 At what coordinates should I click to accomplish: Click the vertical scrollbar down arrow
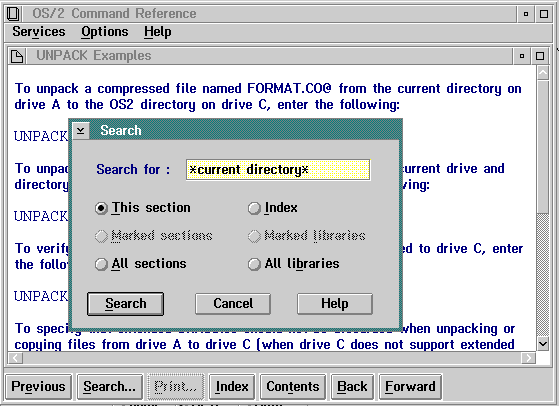click(543, 344)
